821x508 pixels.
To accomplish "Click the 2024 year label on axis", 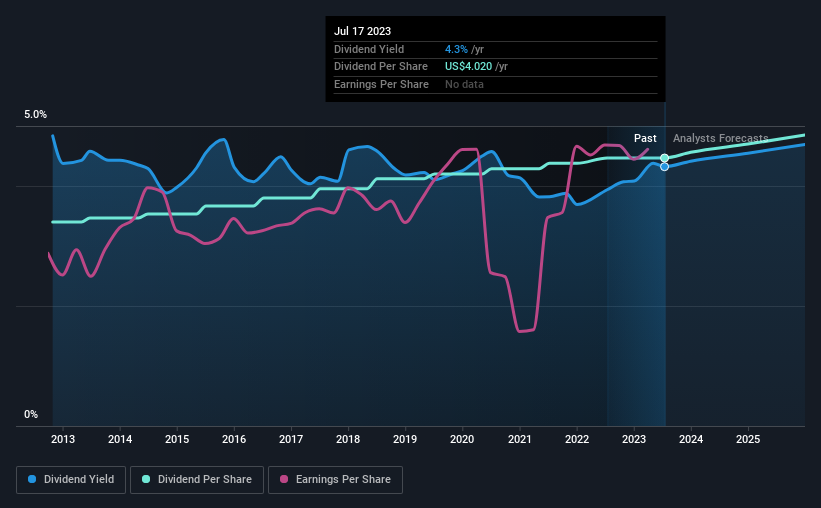I will pyautogui.click(x=691, y=439).
